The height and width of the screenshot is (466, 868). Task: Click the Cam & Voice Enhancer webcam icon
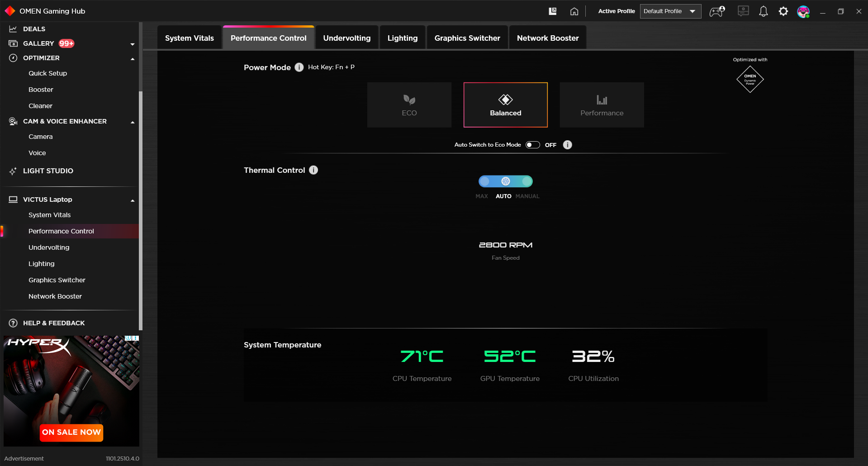pos(13,121)
